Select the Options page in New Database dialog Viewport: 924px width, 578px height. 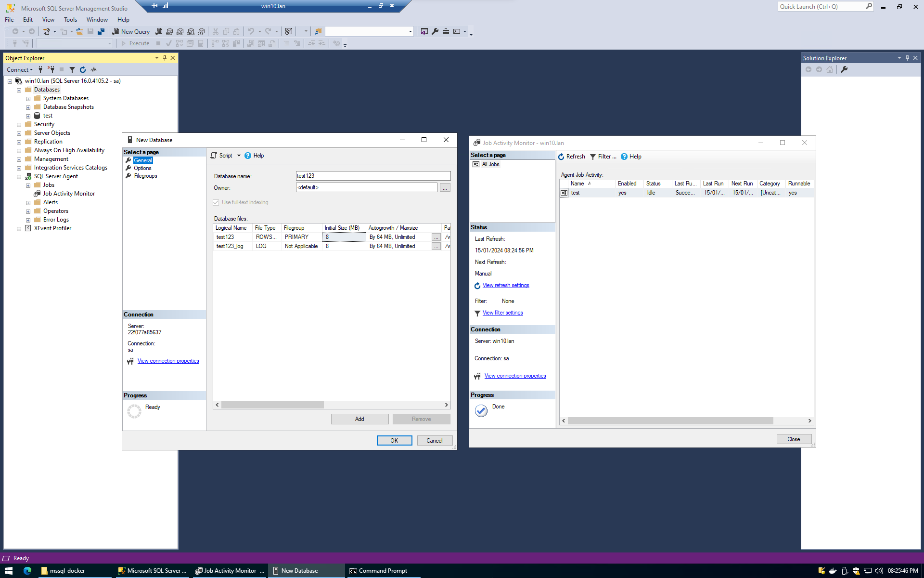pos(142,168)
